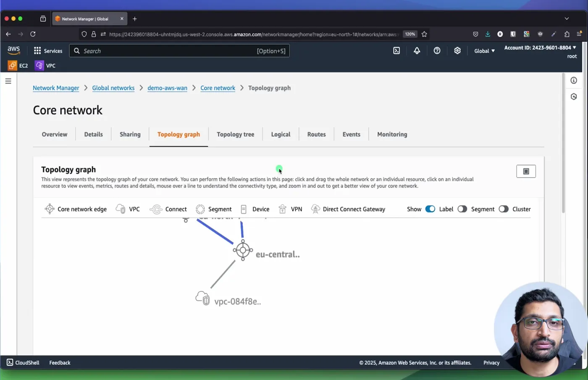Enable the Segment toggle
The height and width of the screenshot is (380, 588).
[x=462, y=209]
